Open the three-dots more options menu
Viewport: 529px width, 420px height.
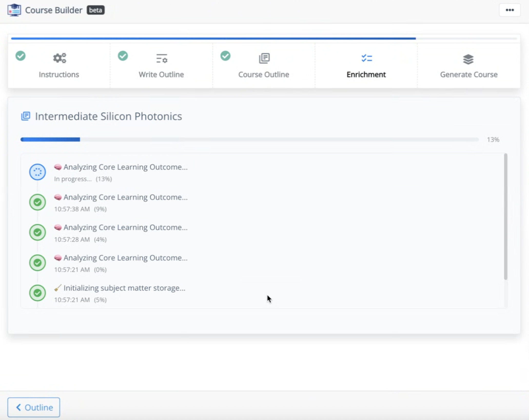510,10
